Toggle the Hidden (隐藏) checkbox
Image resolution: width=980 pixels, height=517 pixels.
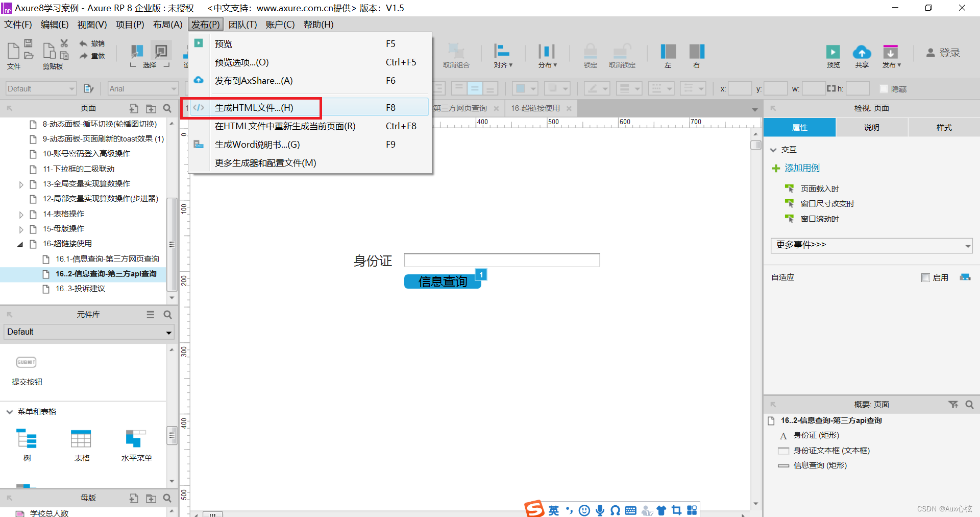[884, 89]
